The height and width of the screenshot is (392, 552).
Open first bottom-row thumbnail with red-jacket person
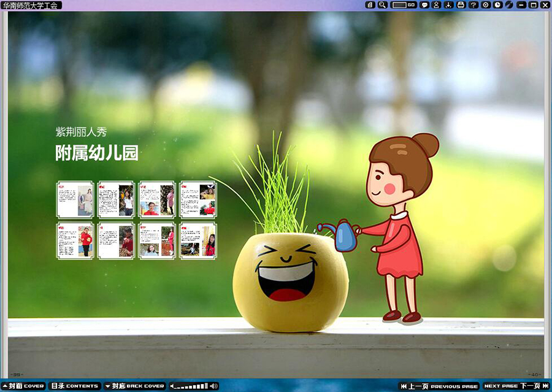[75, 241]
